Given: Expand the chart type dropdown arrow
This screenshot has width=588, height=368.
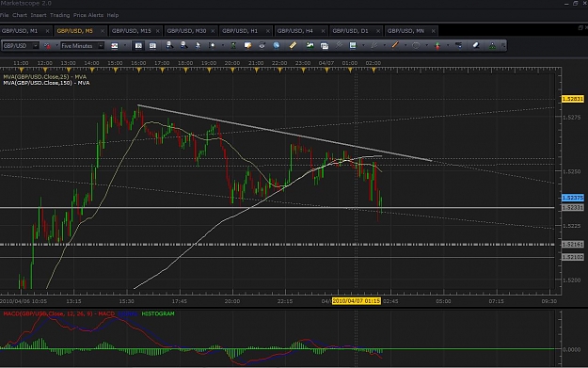Looking at the screenshot, I should coord(125,46).
